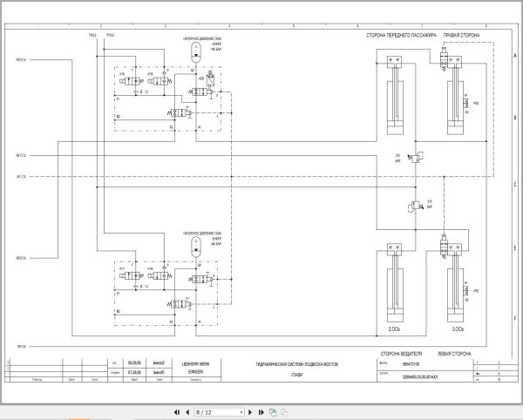This screenshot has width=523, height=420.
Task: Select the lower 'НАПОРНОЕ ДАВЛЕНИЕ ГАЗА' accumulator label
Action: point(202,234)
